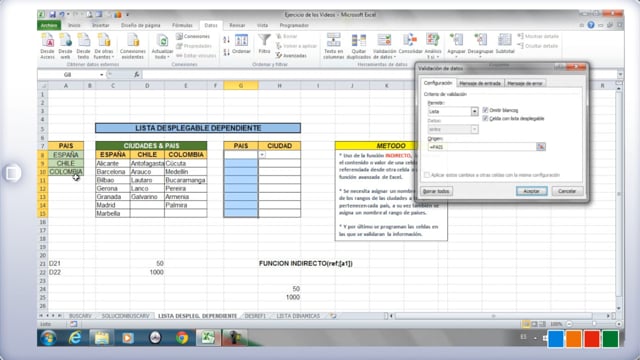Click the Origen input field
This screenshot has width=640, height=360.
[x=482, y=147]
